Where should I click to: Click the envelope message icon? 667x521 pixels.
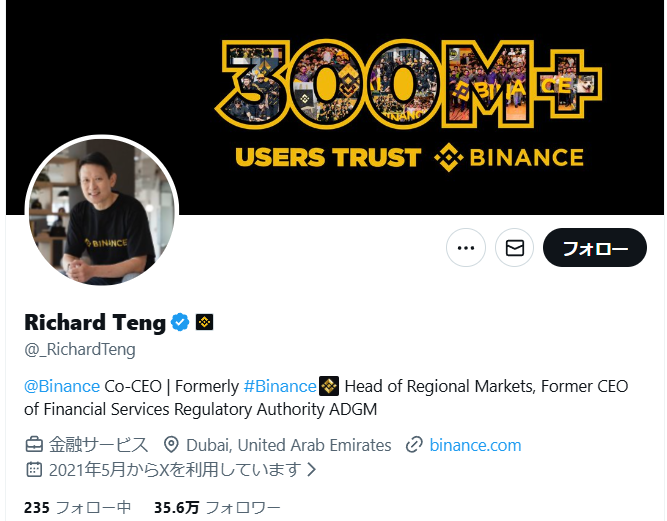point(515,248)
